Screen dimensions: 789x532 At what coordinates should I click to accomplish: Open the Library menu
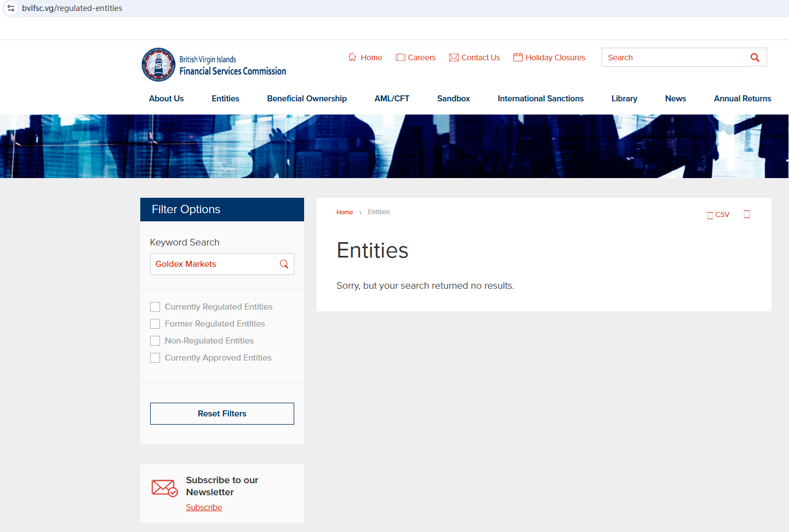click(x=625, y=99)
